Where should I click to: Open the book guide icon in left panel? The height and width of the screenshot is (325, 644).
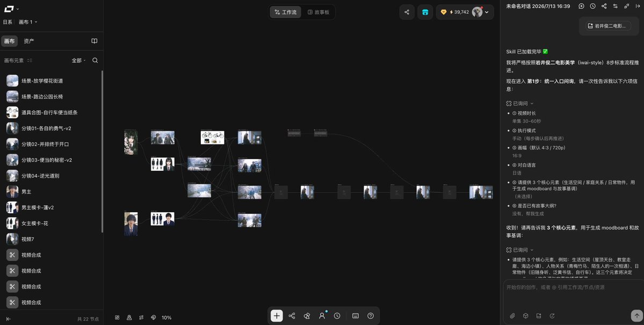[x=94, y=41]
